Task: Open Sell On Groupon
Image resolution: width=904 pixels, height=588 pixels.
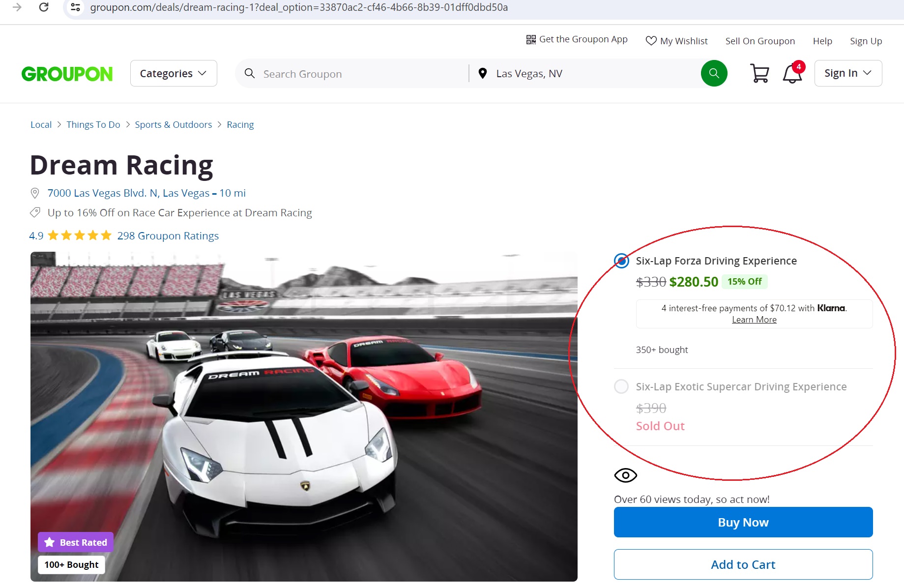Action: point(760,41)
